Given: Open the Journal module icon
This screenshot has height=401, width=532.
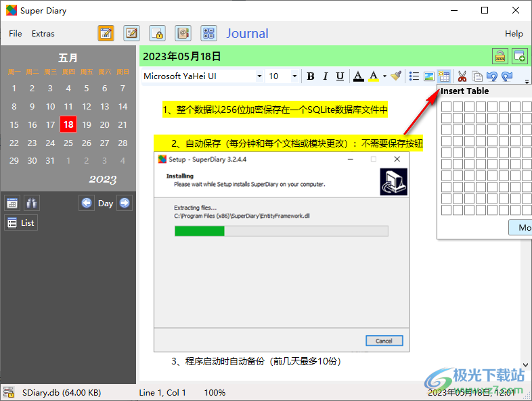Looking at the screenshot, I should click(x=106, y=33).
